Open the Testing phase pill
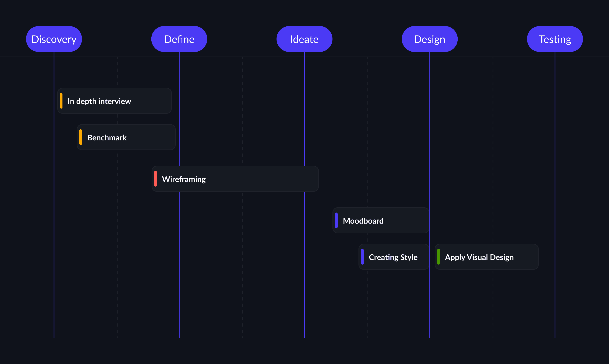The image size is (609, 364). click(x=555, y=39)
